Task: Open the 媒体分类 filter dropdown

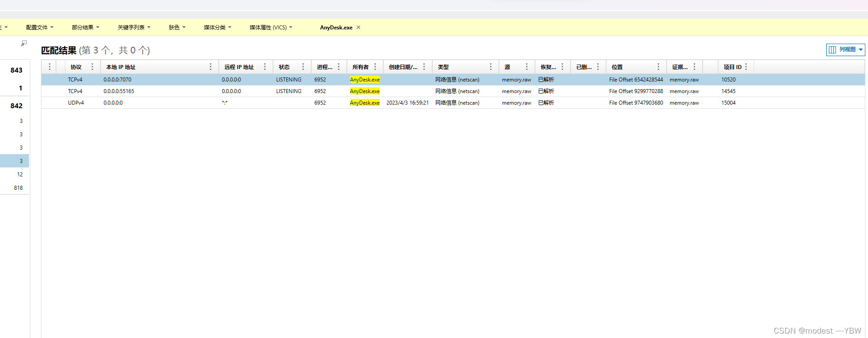Action: (217, 28)
